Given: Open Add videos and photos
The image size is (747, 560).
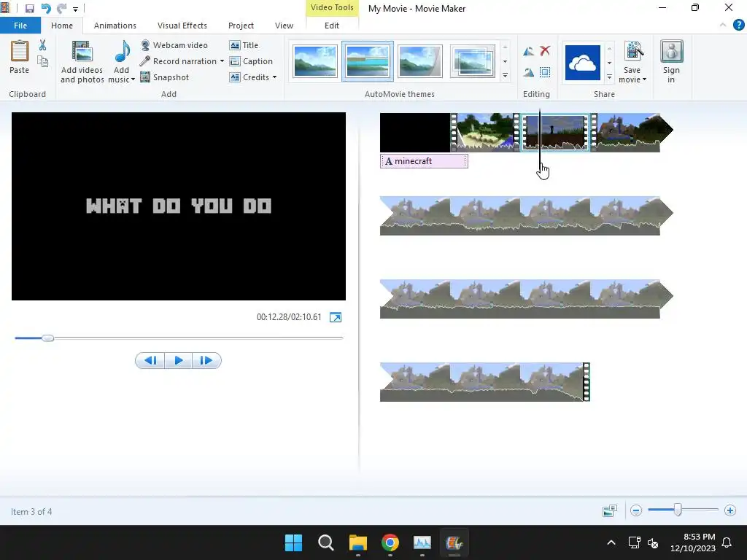Looking at the screenshot, I should coord(82,62).
